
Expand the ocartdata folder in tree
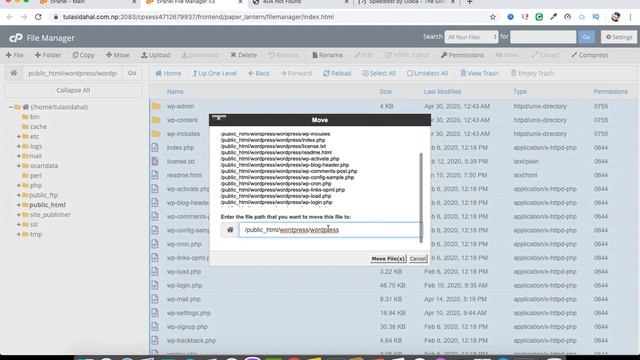pyautogui.click(x=19, y=166)
